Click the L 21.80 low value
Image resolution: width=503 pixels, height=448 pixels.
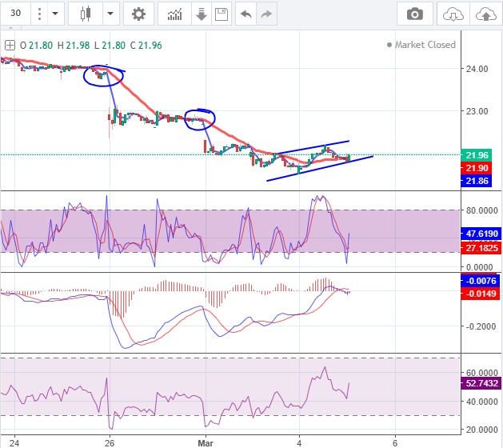[x=110, y=46]
